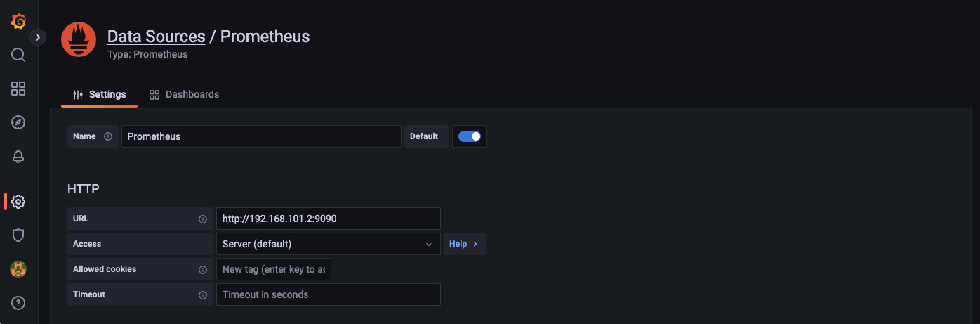Go to Data Sources breadcrumb link
Screen dimensions: 980x324
click(156, 37)
